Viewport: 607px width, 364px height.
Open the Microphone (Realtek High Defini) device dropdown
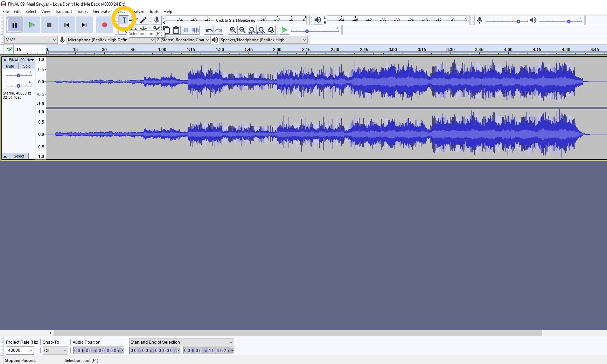pyautogui.click(x=110, y=40)
